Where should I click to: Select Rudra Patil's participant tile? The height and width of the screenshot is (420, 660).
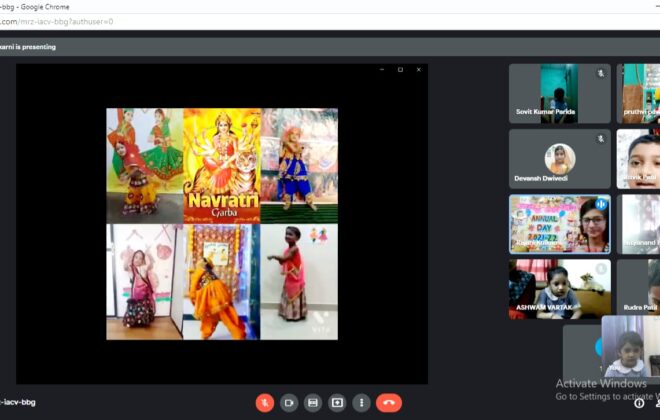coord(639,289)
